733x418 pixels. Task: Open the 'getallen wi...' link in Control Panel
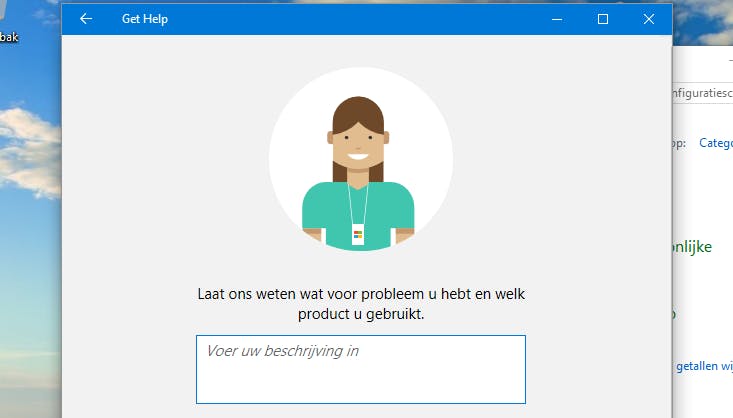coord(704,366)
